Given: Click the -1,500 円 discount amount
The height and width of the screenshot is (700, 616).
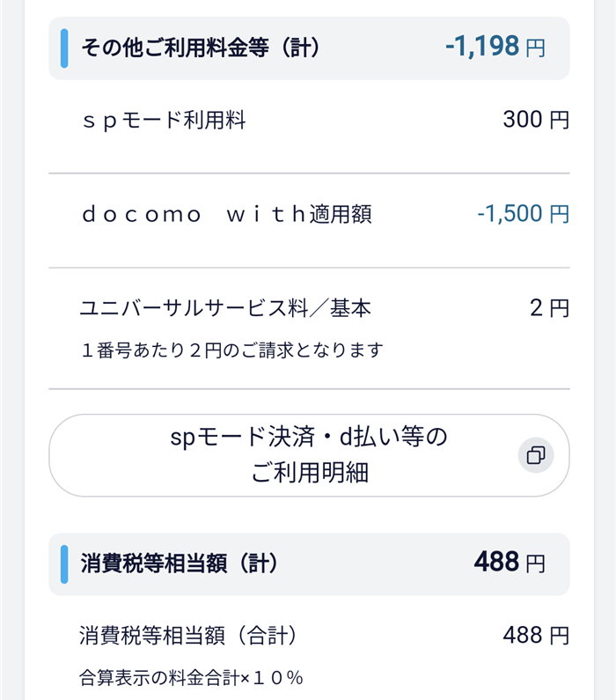Looking at the screenshot, I should click(x=523, y=214).
